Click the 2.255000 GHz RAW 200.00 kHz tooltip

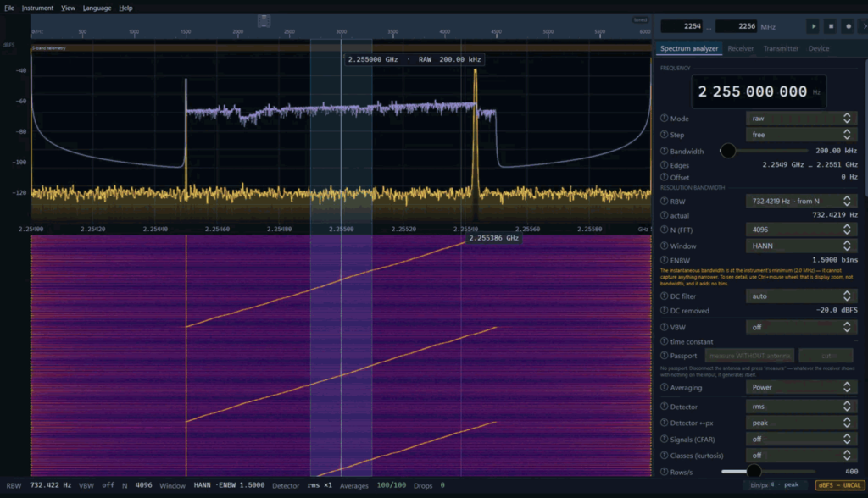[414, 59]
